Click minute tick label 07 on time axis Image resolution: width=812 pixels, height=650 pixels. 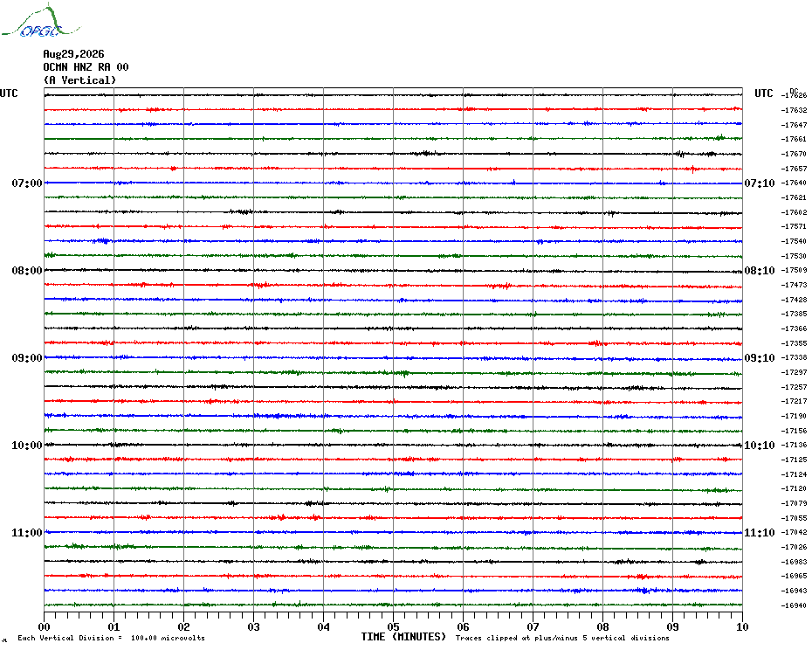[x=533, y=627]
